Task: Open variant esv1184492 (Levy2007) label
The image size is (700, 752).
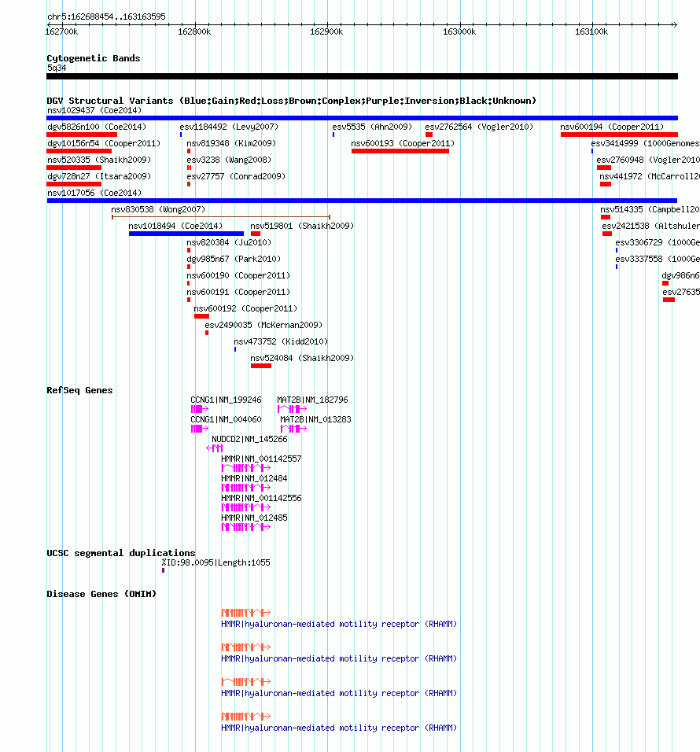Action: pyautogui.click(x=229, y=127)
